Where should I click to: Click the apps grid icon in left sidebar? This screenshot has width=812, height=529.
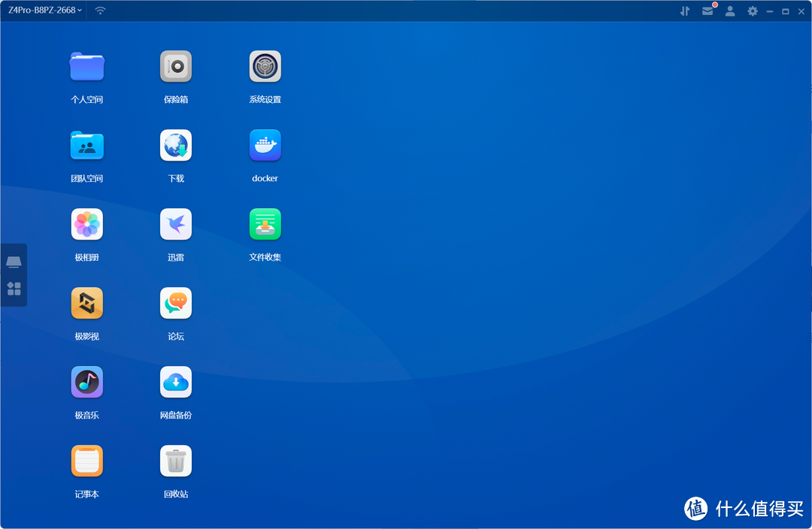(x=14, y=289)
